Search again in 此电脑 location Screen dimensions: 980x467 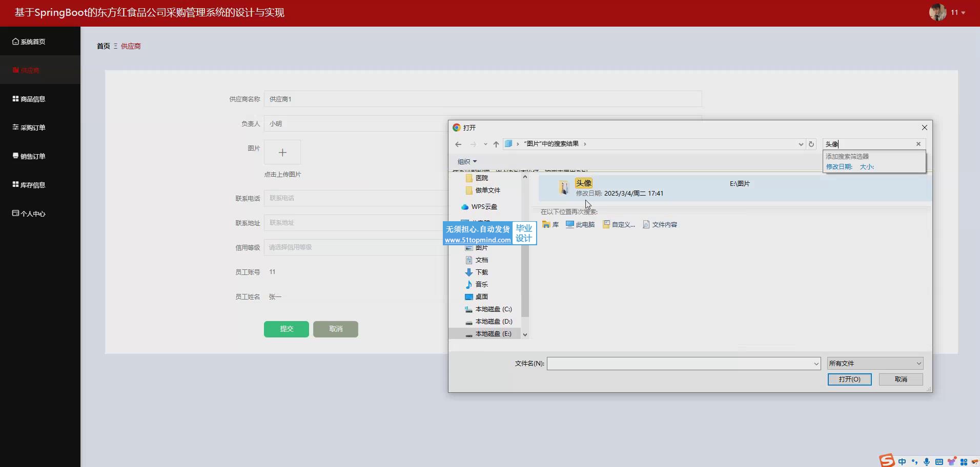pos(580,225)
